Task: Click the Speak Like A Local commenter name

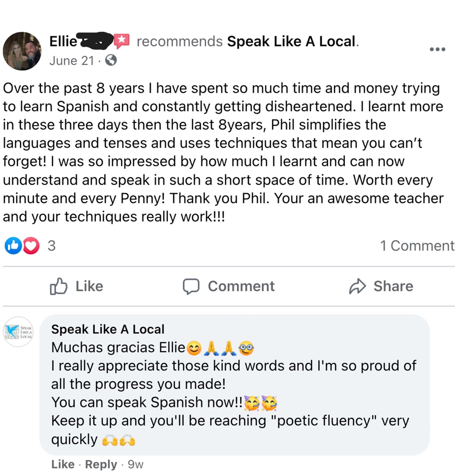Action: tap(108, 329)
